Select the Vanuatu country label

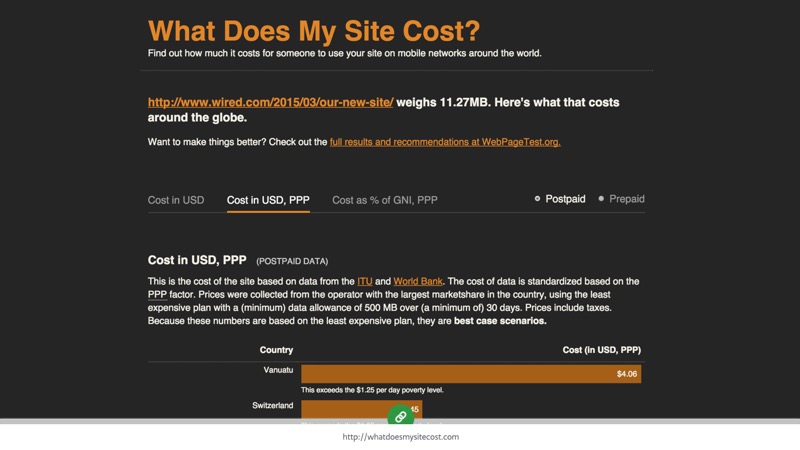coord(277,370)
